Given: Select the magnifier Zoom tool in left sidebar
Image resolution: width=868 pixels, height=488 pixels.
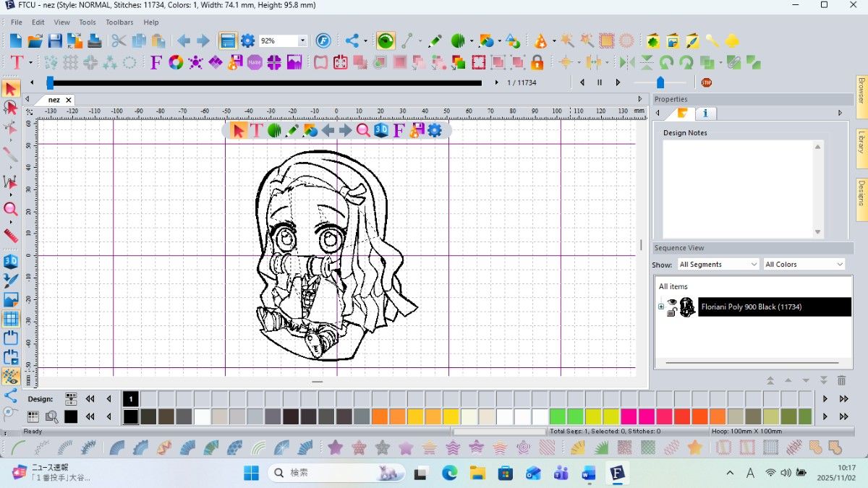Looking at the screenshot, I should [x=10, y=210].
